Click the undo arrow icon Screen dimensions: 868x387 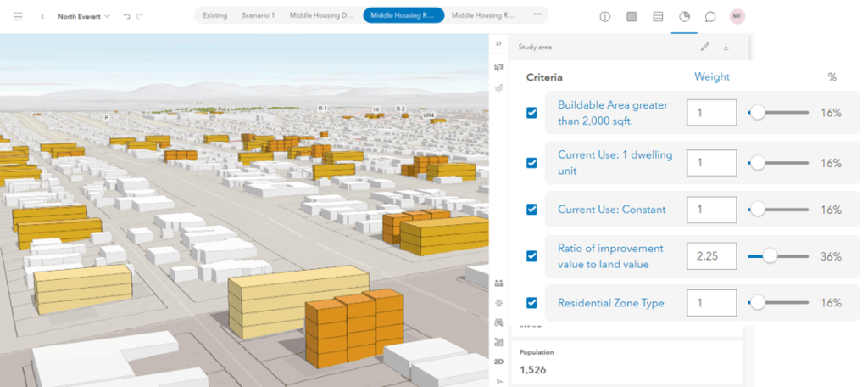point(126,16)
